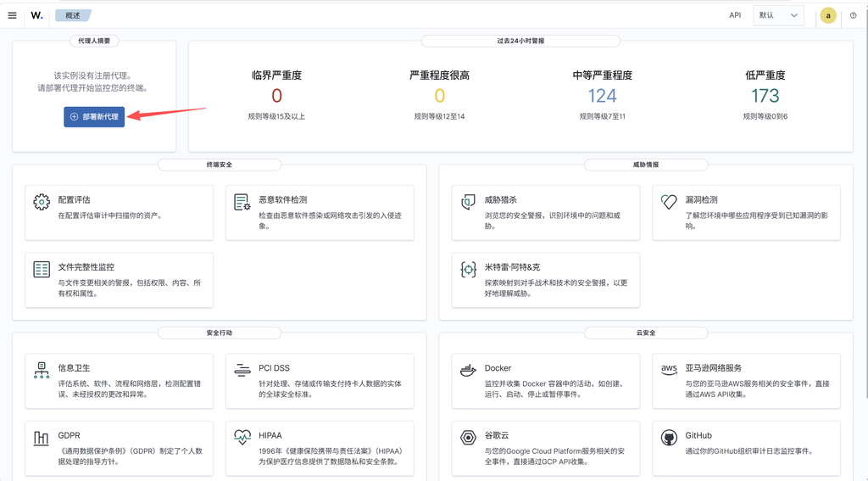Open the help icon in top bar

pos(853,15)
